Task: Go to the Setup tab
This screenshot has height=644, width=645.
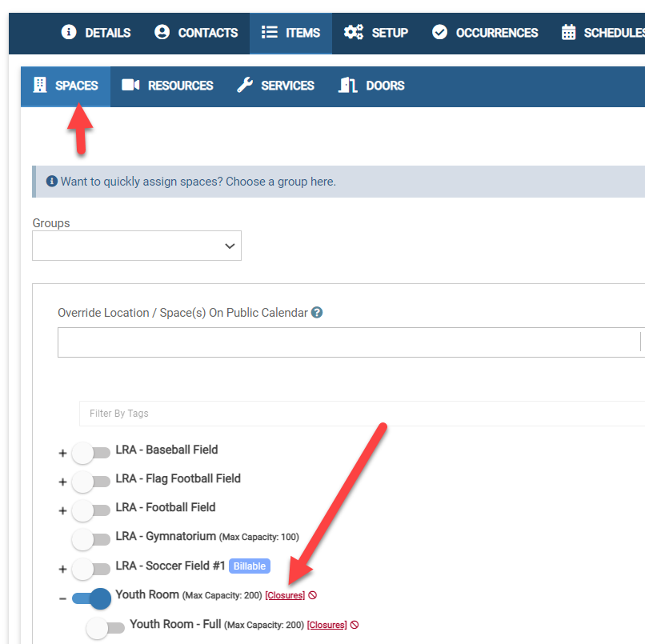Action: 376,33
